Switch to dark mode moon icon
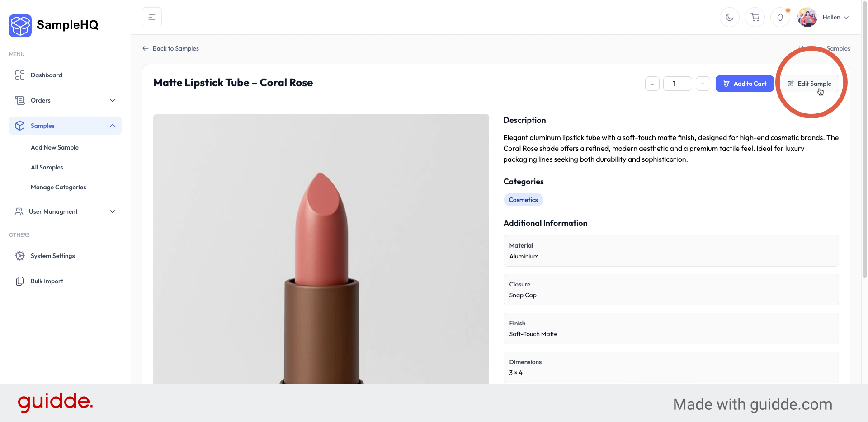 [729, 17]
